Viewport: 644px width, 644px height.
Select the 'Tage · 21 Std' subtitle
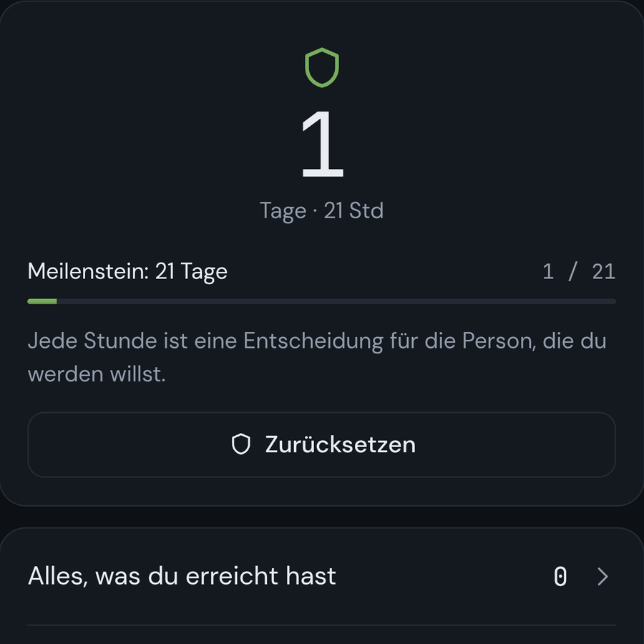(x=321, y=210)
